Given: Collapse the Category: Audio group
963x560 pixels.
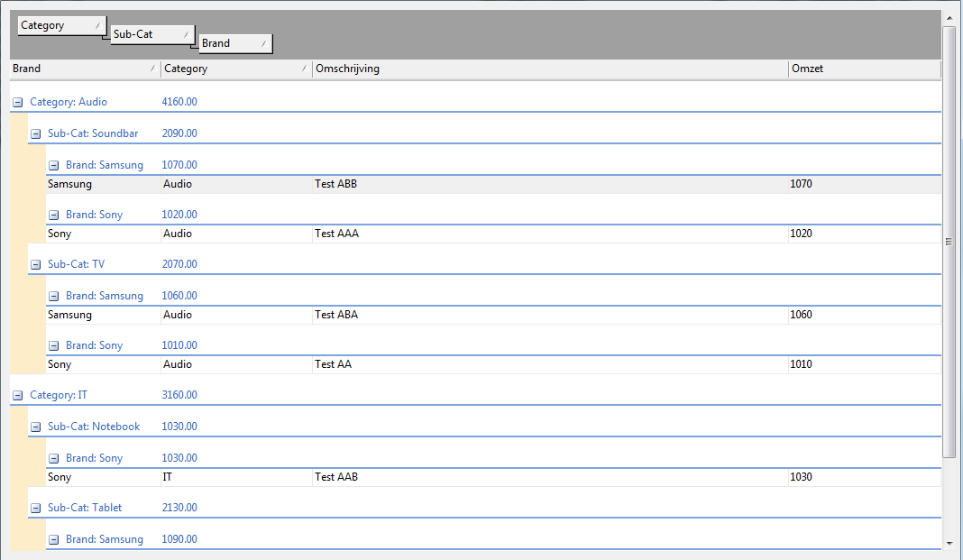Looking at the screenshot, I should pos(18,103).
